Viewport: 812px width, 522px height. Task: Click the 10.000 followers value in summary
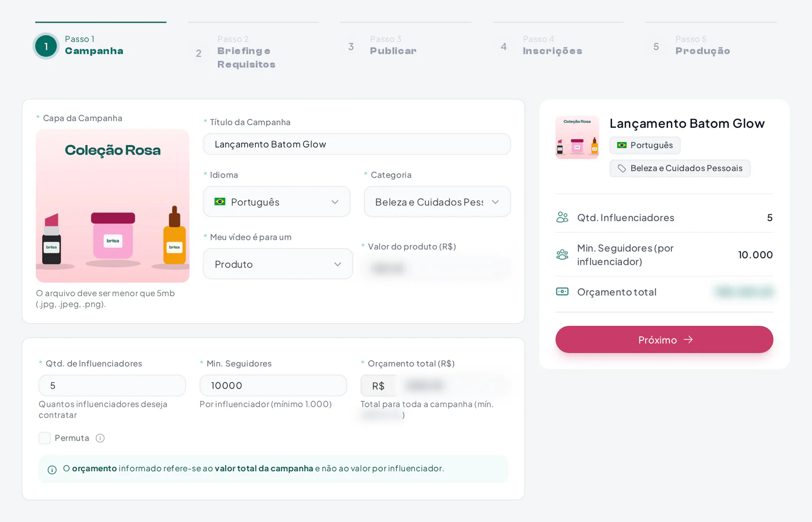(x=755, y=255)
